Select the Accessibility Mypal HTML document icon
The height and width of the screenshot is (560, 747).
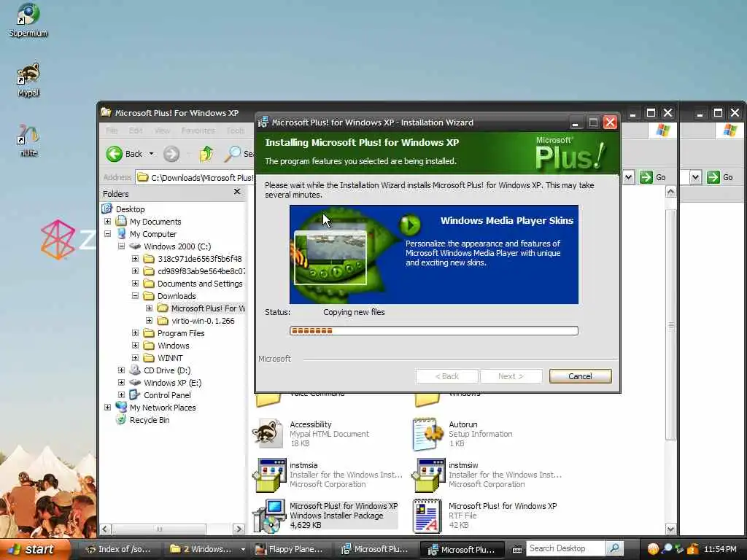[x=268, y=433]
